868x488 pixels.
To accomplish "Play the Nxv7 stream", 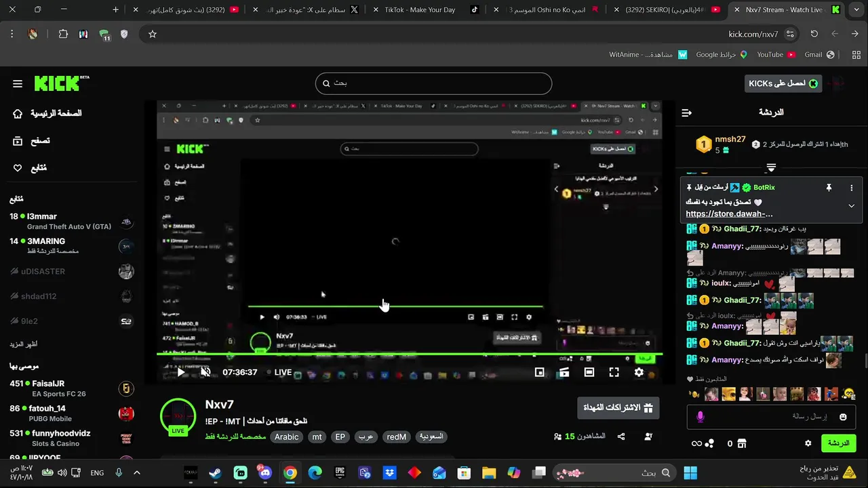I will pyautogui.click(x=181, y=372).
